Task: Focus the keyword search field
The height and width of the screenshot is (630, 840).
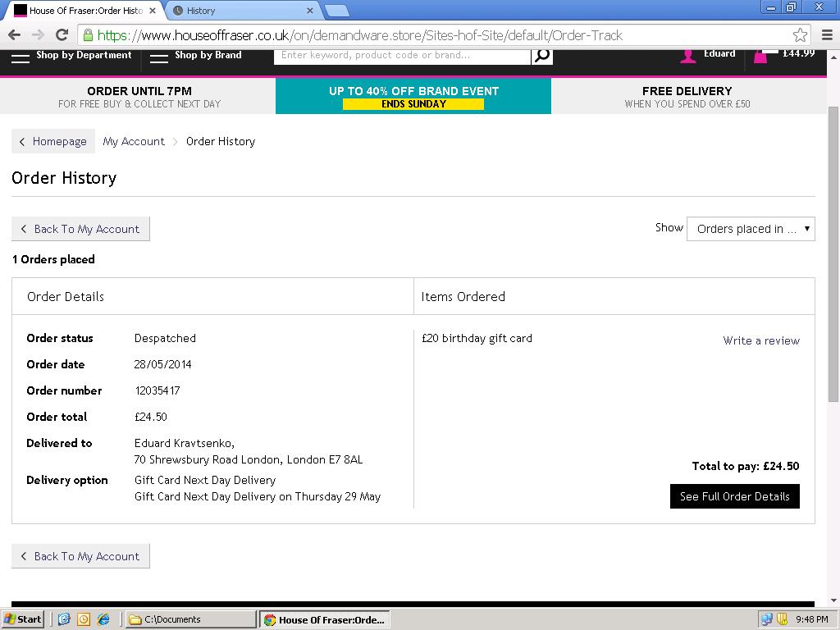Action: pos(402,55)
